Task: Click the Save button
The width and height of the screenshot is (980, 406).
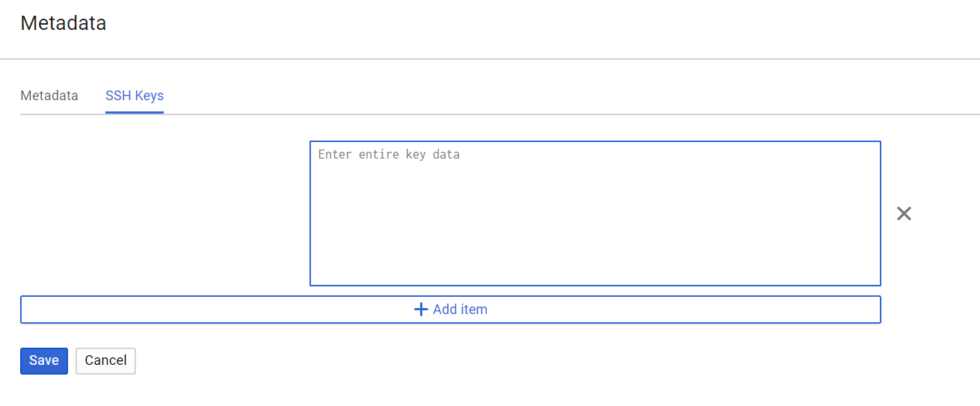Action: pyautogui.click(x=44, y=360)
